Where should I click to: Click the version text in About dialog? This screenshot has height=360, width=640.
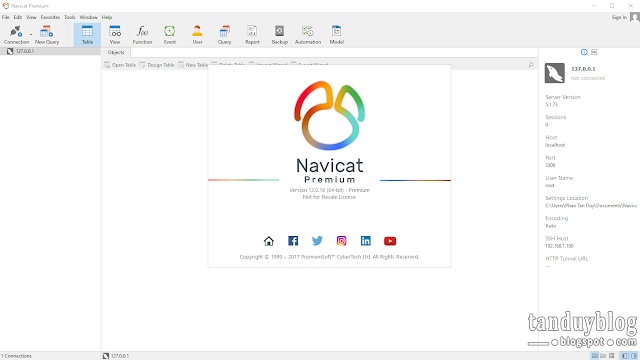click(329, 190)
